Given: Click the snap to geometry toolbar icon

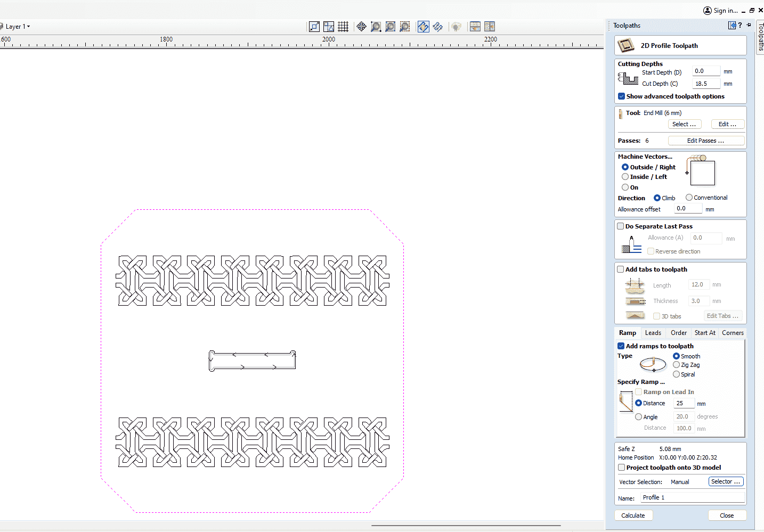Looking at the screenshot, I should pyautogui.click(x=314, y=27).
